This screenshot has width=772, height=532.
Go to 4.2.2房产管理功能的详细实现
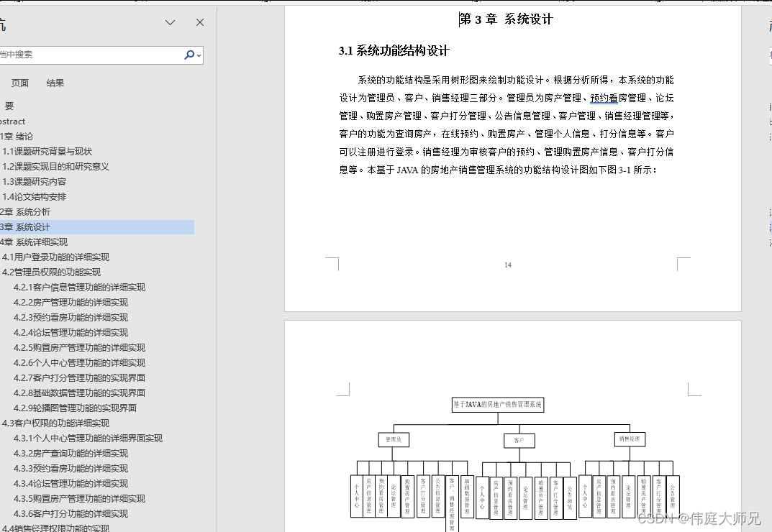click(71, 302)
